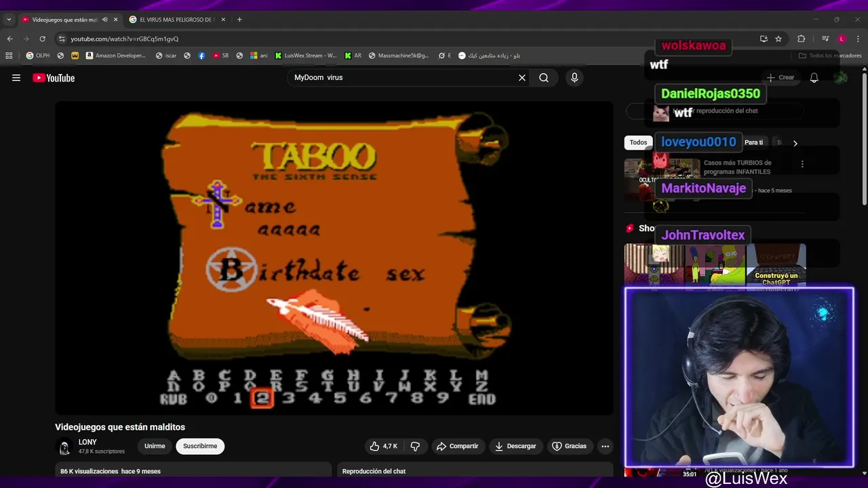Open the three-dot more actions menu below video
Screen dimensions: 868x488
pyautogui.click(x=605, y=446)
